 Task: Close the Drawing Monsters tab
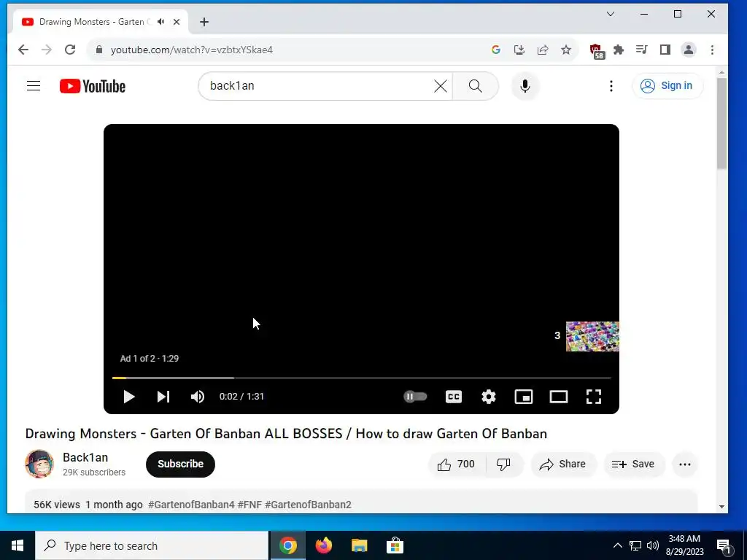coord(177,21)
